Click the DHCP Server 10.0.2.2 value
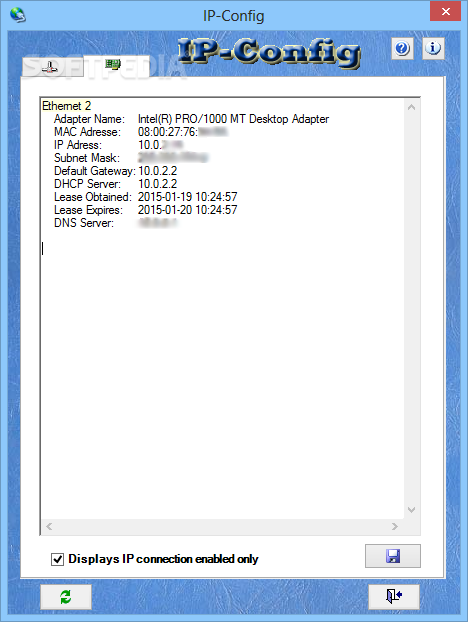Viewport: 468px width, 622px height. (157, 184)
